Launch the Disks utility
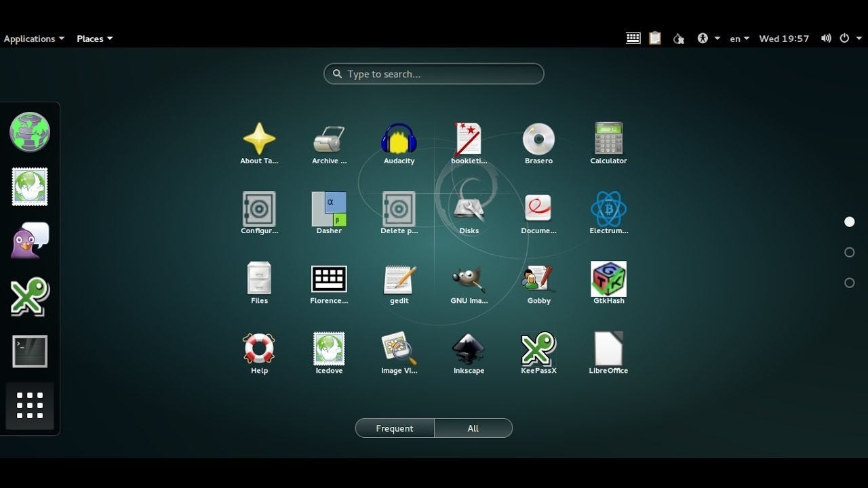The width and height of the screenshot is (868, 488). pos(469,213)
